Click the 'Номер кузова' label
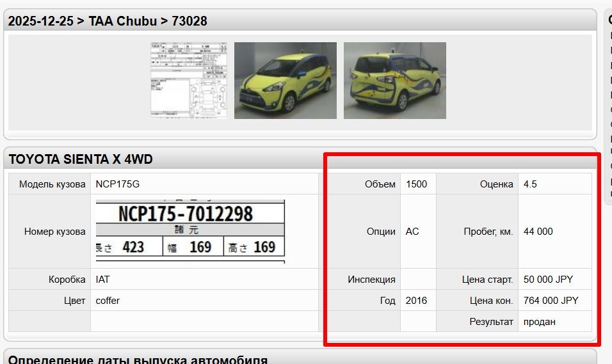Screen dimensions: 612x364 [x=54, y=232]
